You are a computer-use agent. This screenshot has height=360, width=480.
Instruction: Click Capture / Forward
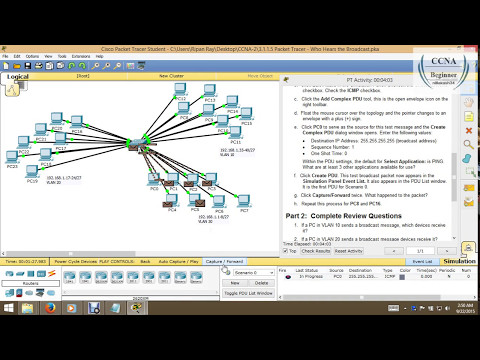pyautogui.click(x=224, y=261)
